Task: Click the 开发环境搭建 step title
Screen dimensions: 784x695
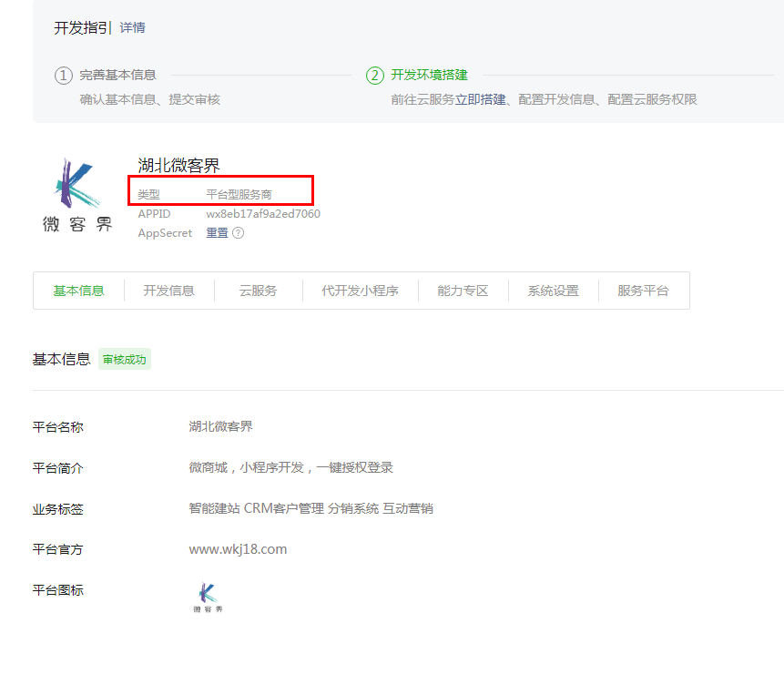Action: (x=430, y=75)
